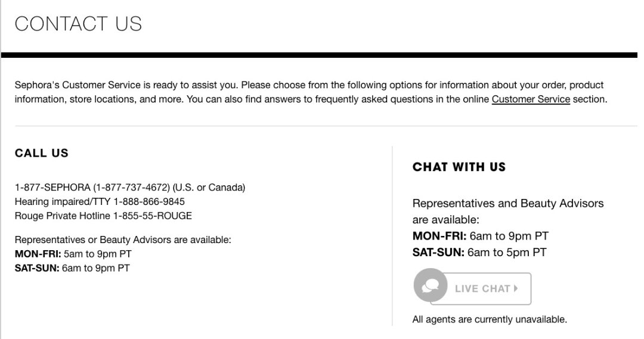This screenshot has width=644, height=339.
Task: Click the CONTACT US page heading
Action: pos(78,24)
